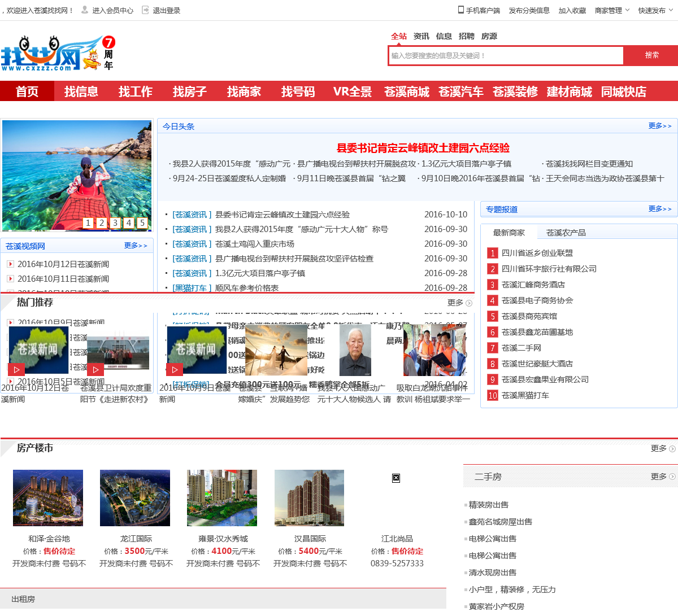The image size is (678, 616).
Task: Switch to the 最新商家 tab
Action: [509, 233]
